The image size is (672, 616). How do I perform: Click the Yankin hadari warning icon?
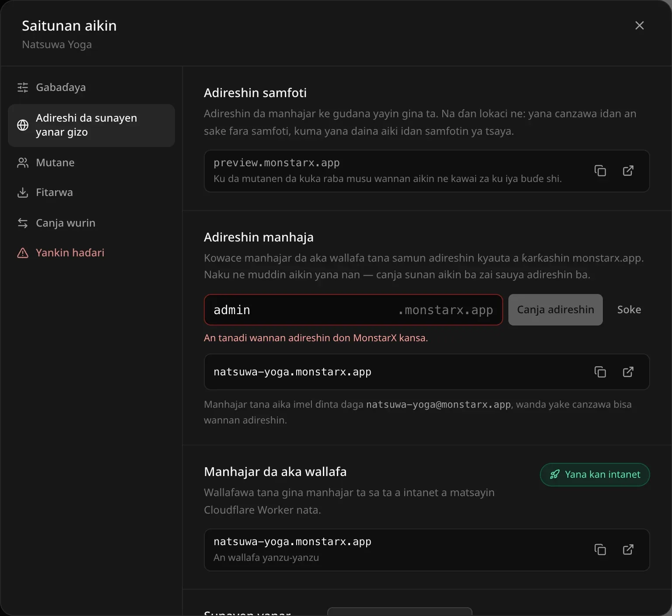[23, 253]
